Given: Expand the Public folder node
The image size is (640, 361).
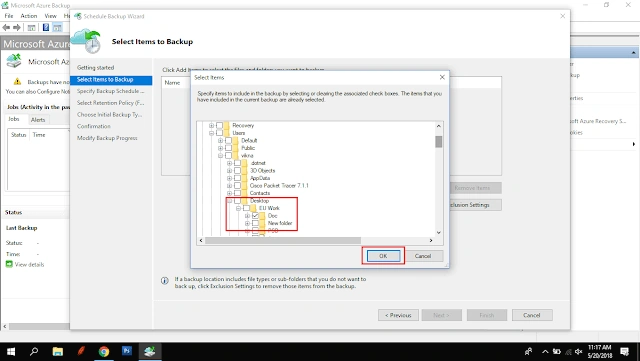Looking at the screenshot, I should pos(220,148).
